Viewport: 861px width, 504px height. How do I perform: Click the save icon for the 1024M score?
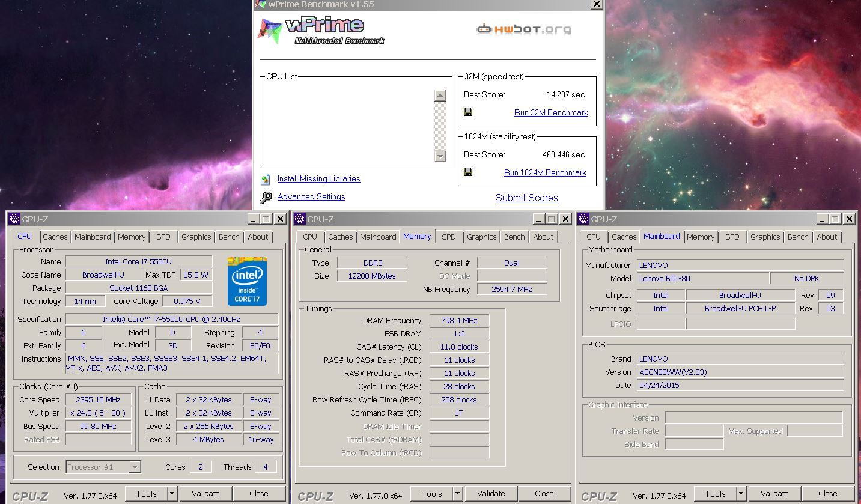point(468,172)
